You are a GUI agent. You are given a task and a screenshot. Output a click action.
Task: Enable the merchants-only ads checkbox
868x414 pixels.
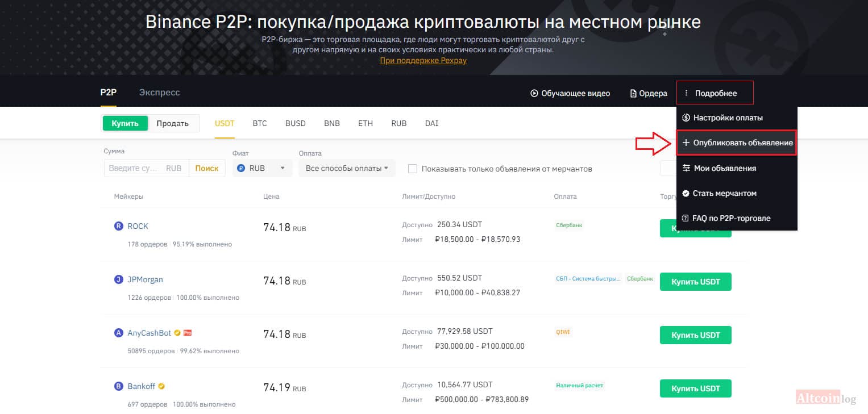point(413,169)
